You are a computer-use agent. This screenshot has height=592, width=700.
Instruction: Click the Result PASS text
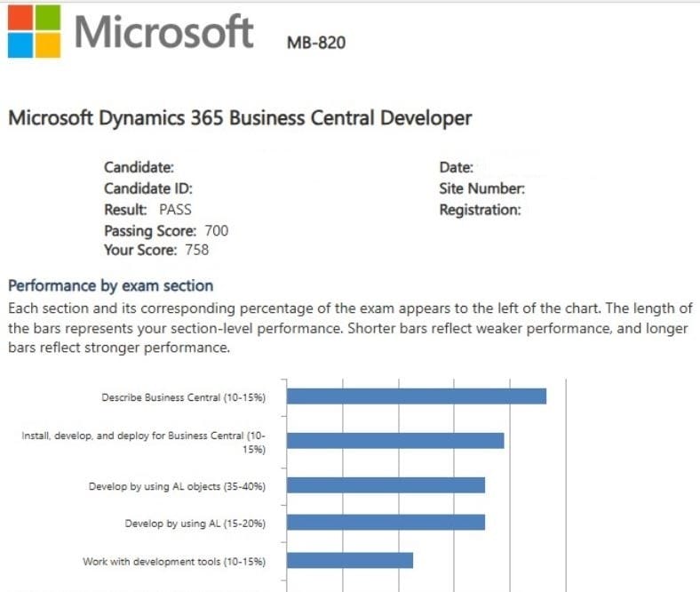click(x=147, y=210)
